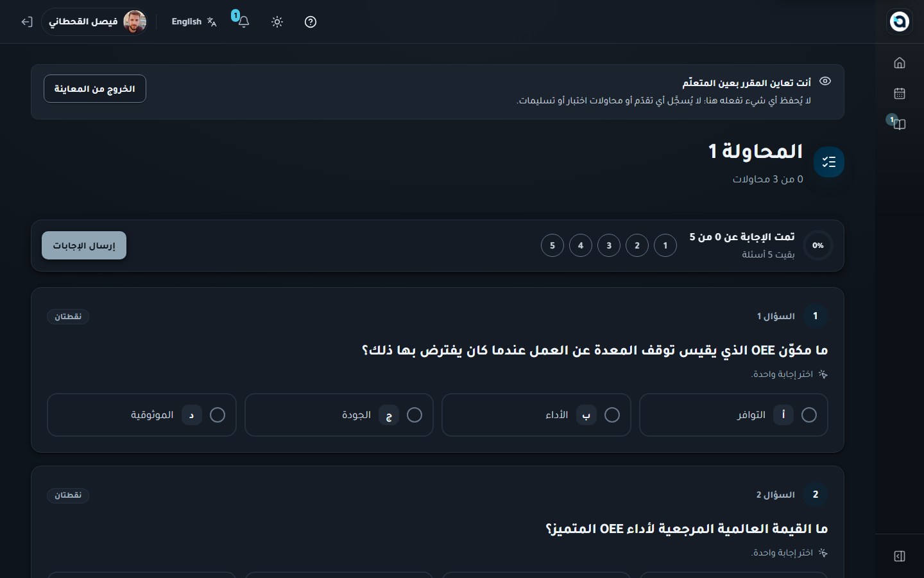924x578 pixels.
Task: Jump to question 3 in navigator
Action: pos(609,245)
